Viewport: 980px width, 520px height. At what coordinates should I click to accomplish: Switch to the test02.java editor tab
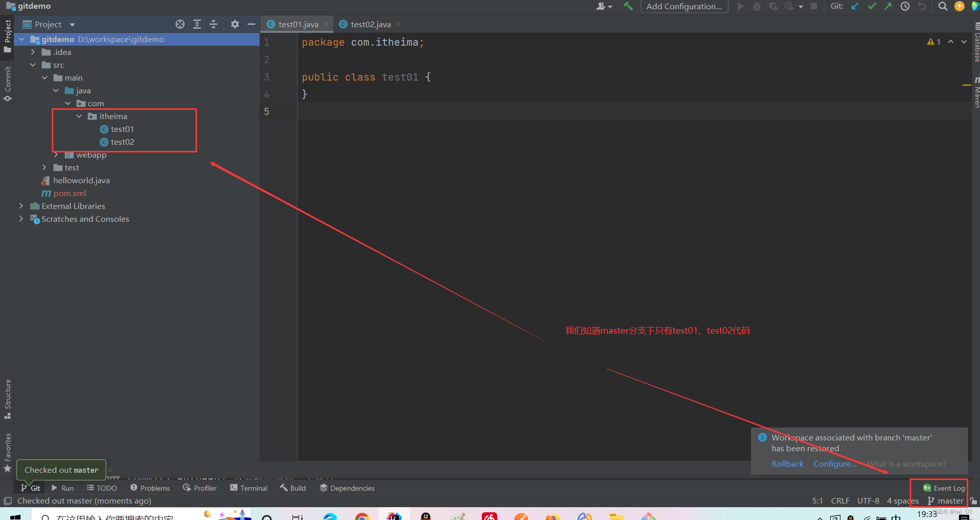tap(370, 24)
